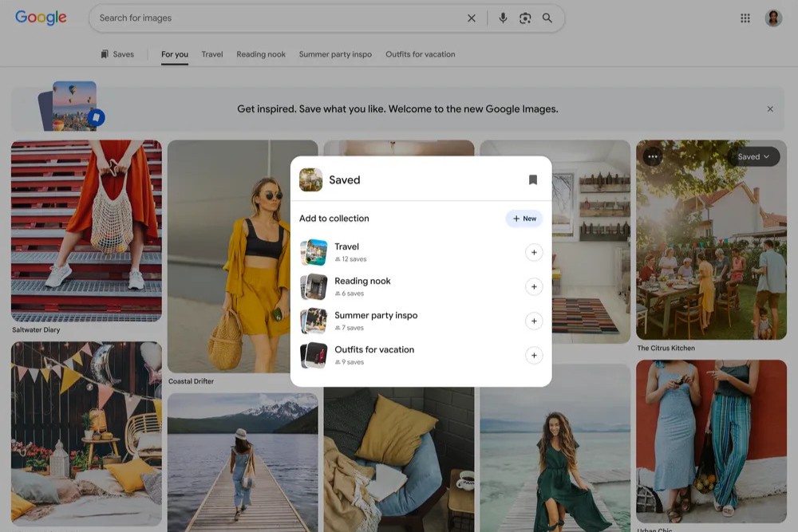Click the '9 saves' text
The height and width of the screenshot is (532, 798).
click(350, 362)
